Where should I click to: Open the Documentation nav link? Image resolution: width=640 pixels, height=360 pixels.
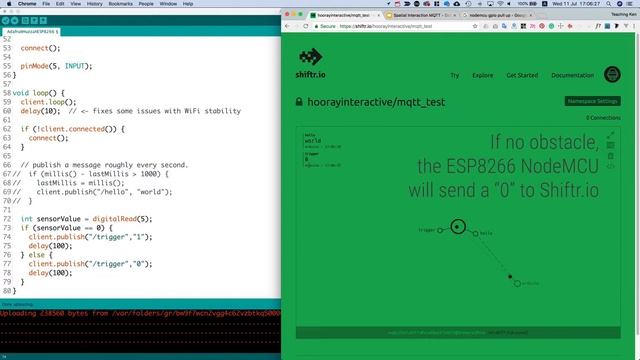coord(572,76)
